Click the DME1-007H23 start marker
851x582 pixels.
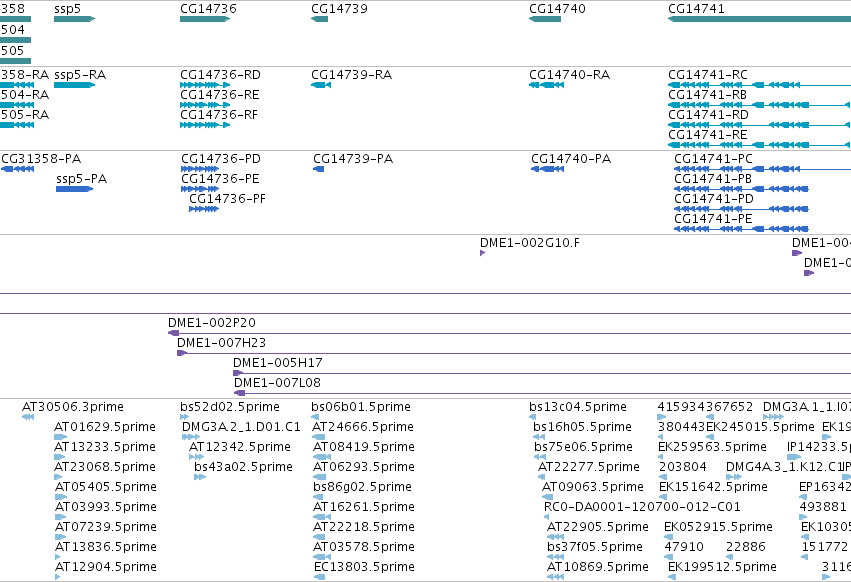coord(182,353)
